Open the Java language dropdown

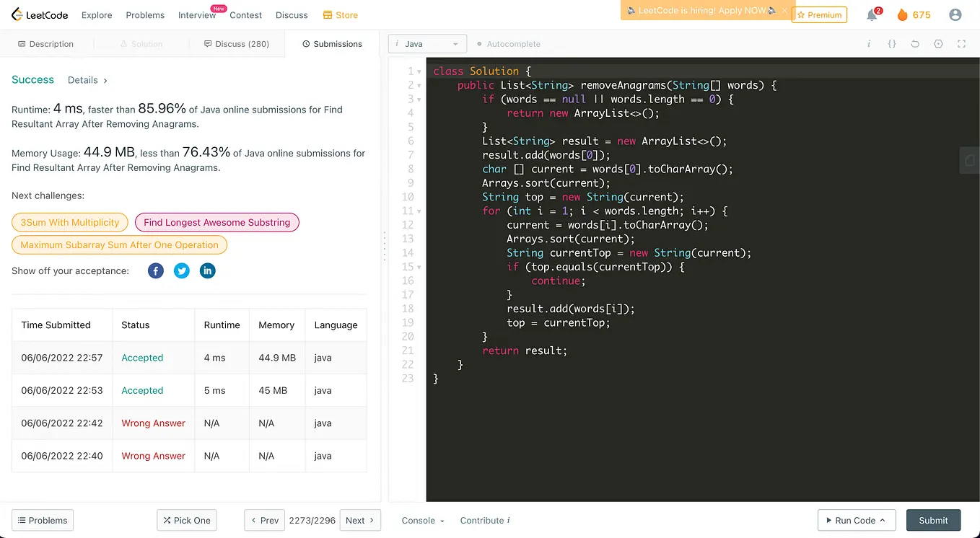(x=428, y=44)
